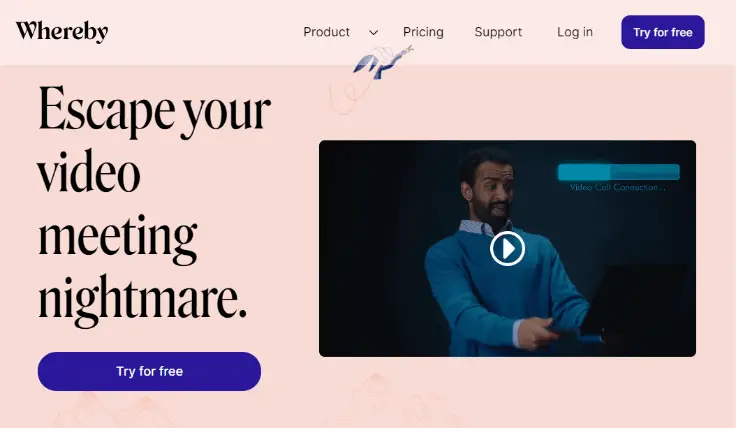Click the teal loading bar in the video

(x=618, y=172)
